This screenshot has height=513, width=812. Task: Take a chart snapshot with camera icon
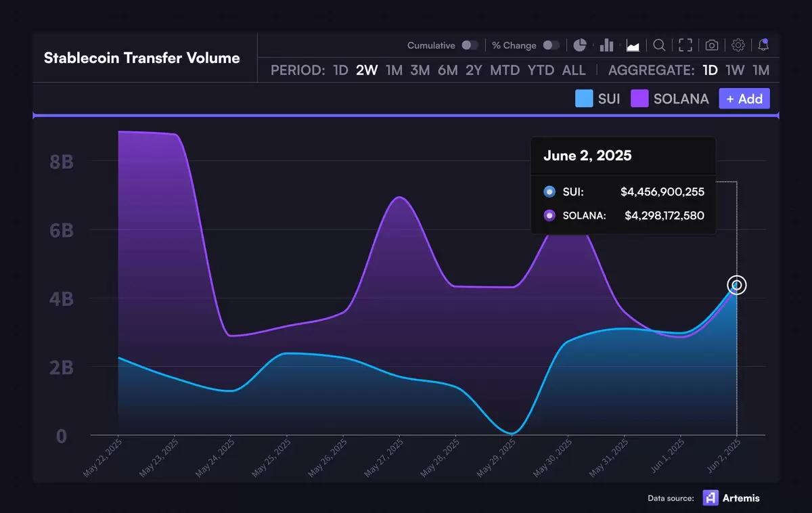pos(712,45)
